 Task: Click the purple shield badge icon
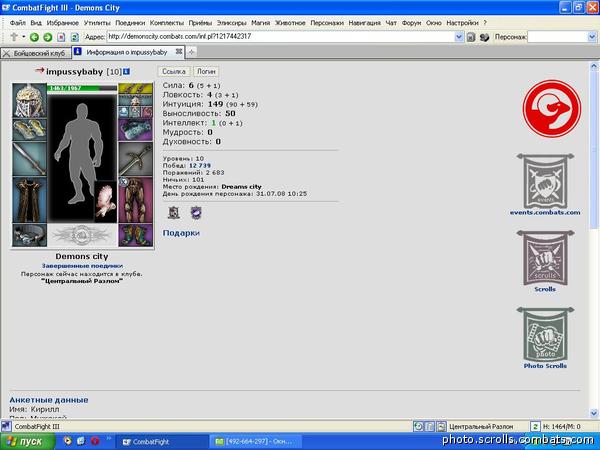pos(196,212)
